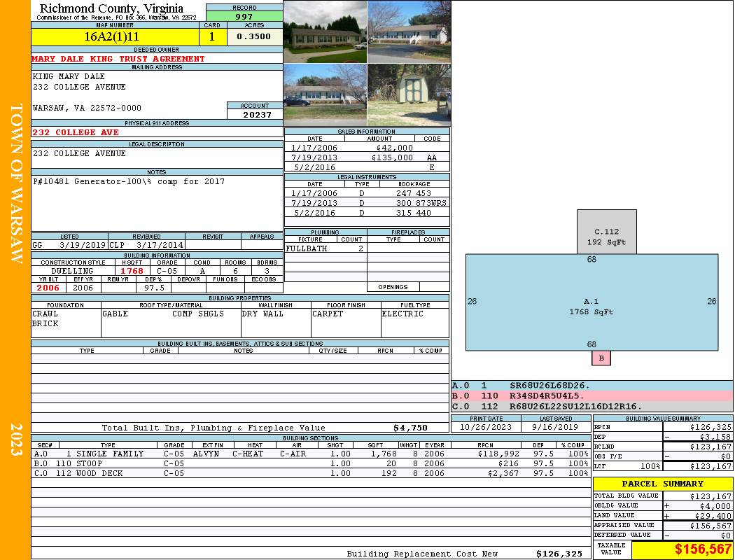
Task: Click the yellow PARCEL SUMMARY header
Action: click(662, 484)
